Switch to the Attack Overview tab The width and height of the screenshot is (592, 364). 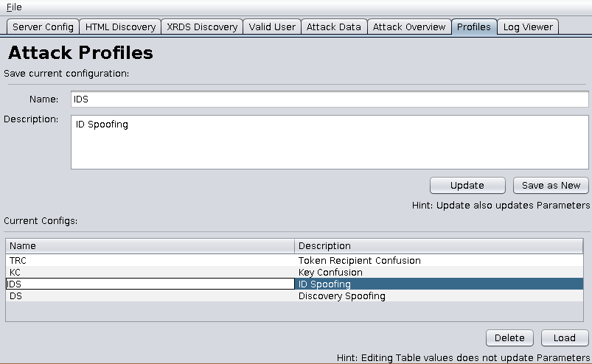[409, 27]
